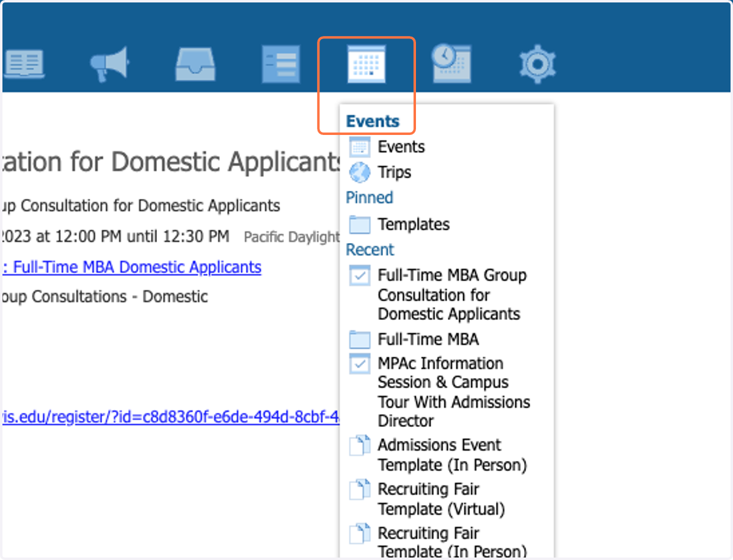733x560 pixels.
Task: Open Recruiting Fair Template (In Person)
Action: [452, 542]
